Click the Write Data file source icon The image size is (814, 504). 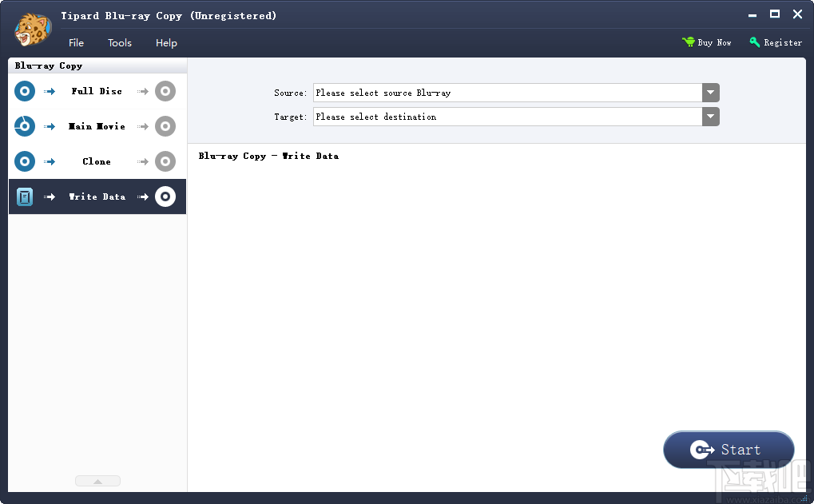click(25, 196)
